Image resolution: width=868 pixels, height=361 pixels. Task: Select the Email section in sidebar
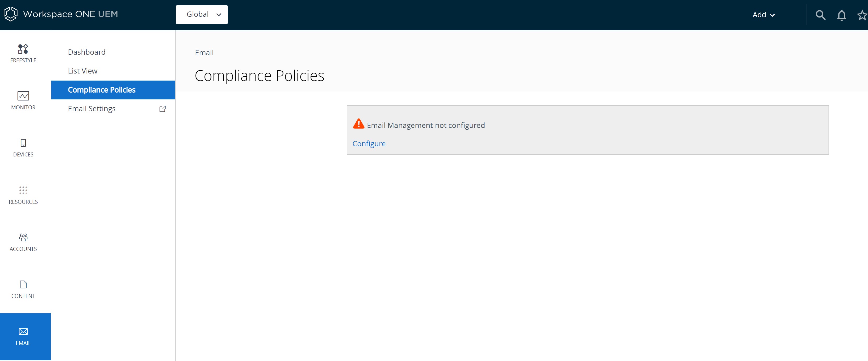pos(25,337)
